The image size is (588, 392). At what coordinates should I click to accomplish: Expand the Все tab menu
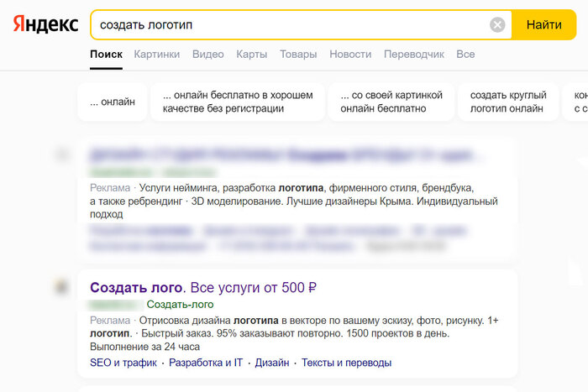tap(465, 55)
